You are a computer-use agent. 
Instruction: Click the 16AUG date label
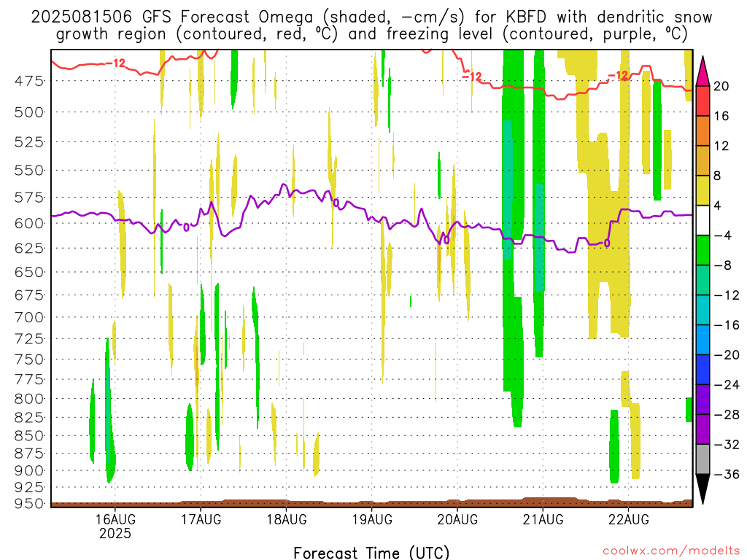115,519
